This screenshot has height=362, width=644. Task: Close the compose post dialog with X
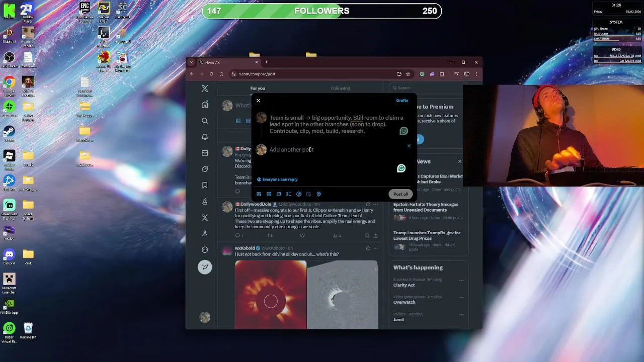point(258,101)
